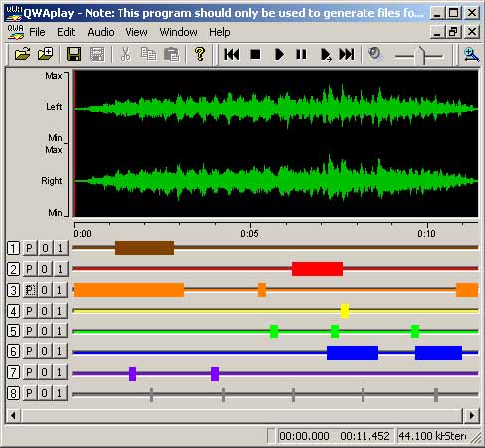Click the speaker volume icon
The height and width of the screenshot is (448, 485).
tap(375, 54)
